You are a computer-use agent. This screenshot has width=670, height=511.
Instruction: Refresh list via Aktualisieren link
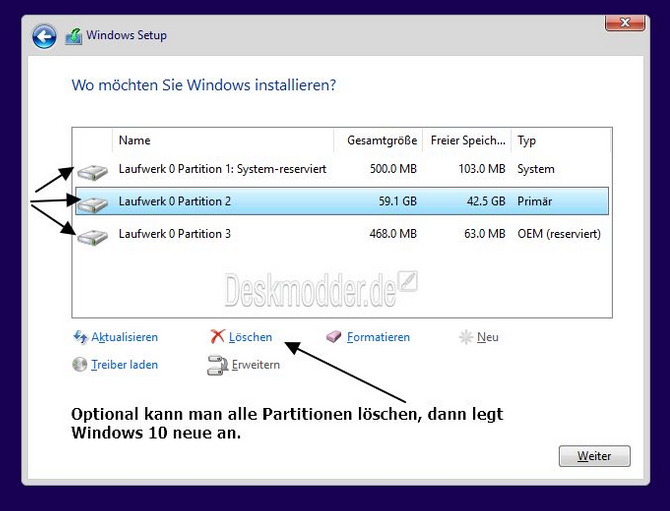124,337
